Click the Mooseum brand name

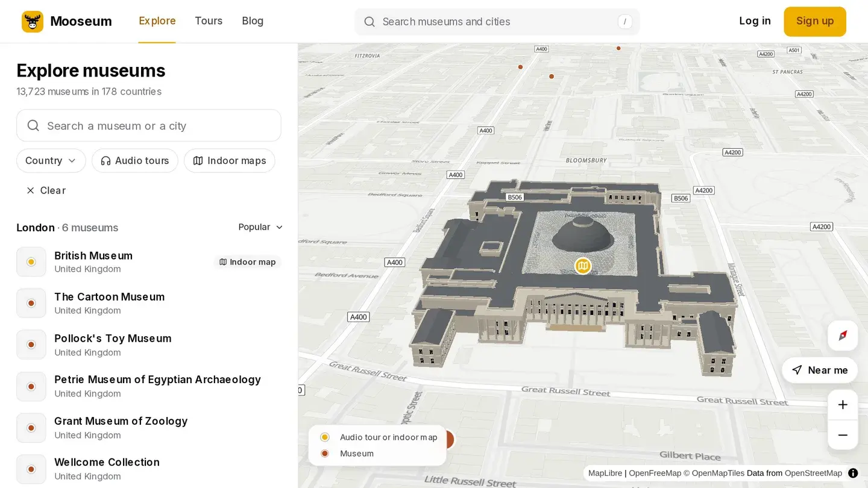[81, 21]
